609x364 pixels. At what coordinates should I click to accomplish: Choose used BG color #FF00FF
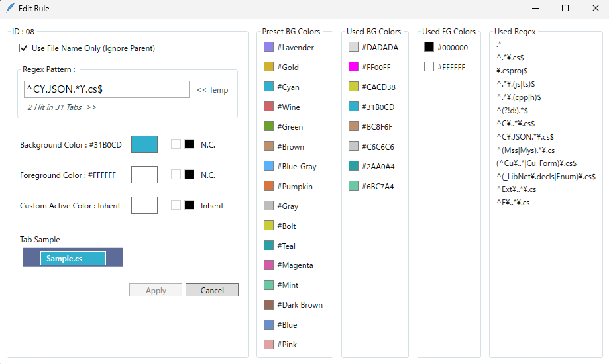370,67
